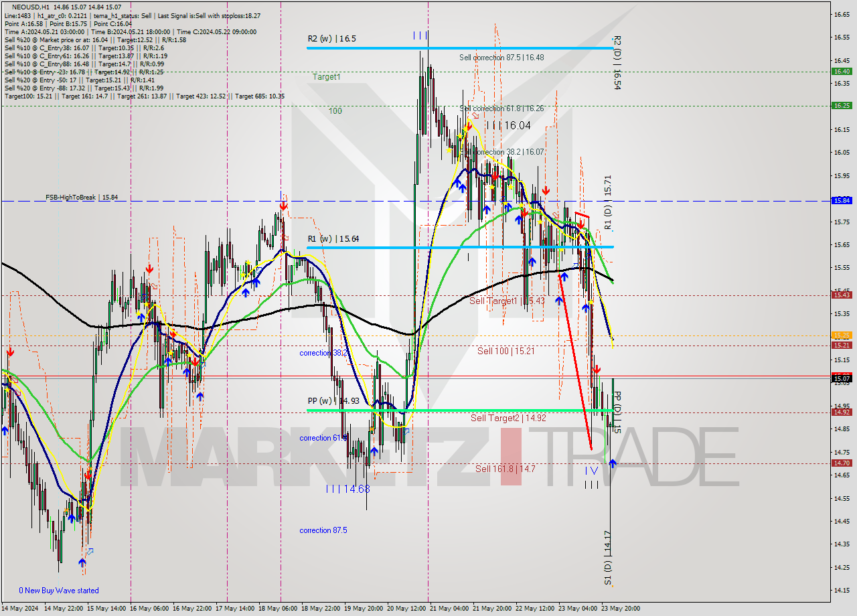Click the blue 'correction 38.2' label

(x=323, y=353)
